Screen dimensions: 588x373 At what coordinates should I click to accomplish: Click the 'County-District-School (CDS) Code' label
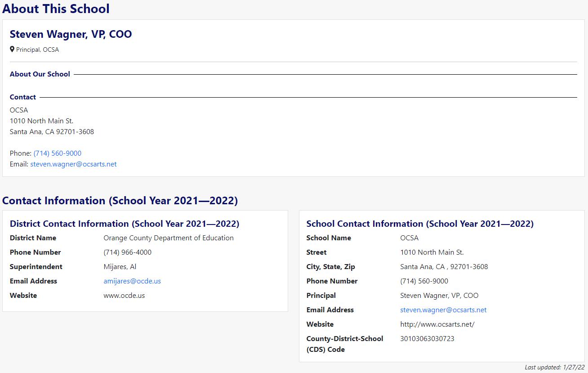click(x=345, y=344)
